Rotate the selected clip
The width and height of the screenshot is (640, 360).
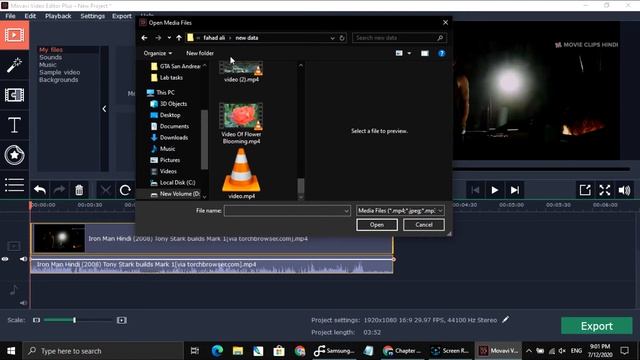tap(125, 190)
